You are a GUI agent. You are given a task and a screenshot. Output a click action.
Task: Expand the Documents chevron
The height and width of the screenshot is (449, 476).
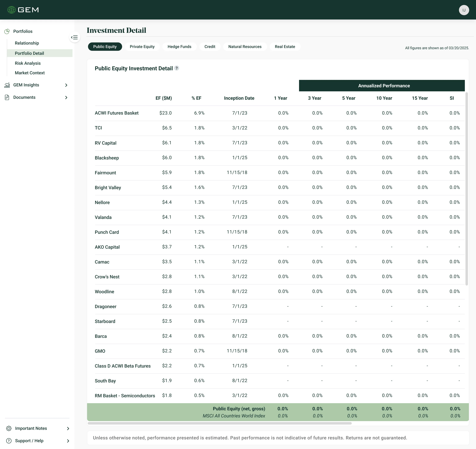[66, 98]
